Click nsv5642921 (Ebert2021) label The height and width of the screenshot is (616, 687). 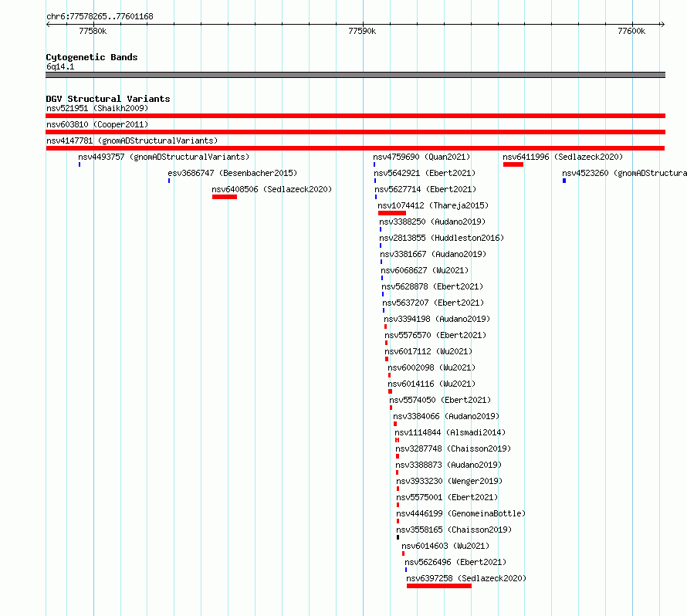425,173
